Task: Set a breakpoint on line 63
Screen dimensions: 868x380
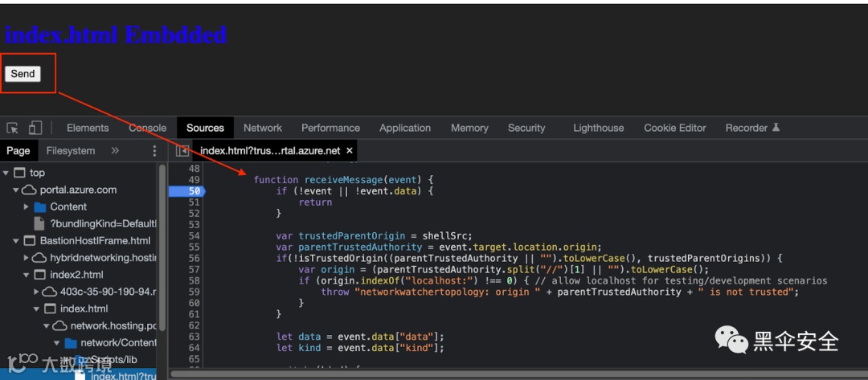Action: [194, 337]
